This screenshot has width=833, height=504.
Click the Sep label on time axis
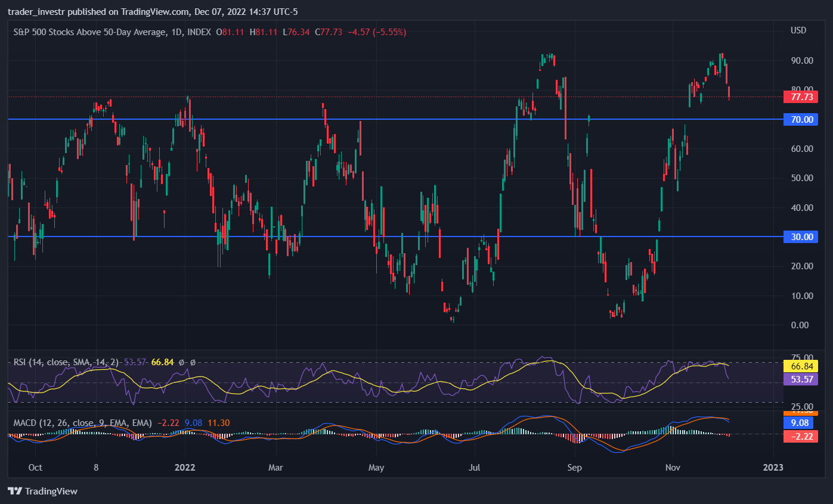(x=574, y=467)
